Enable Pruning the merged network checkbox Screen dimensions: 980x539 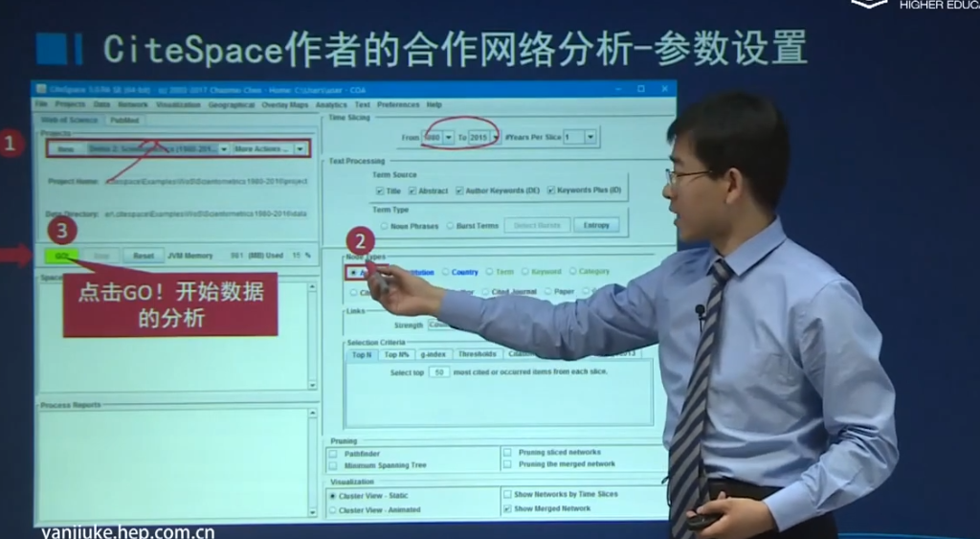[x=507, y=464]
